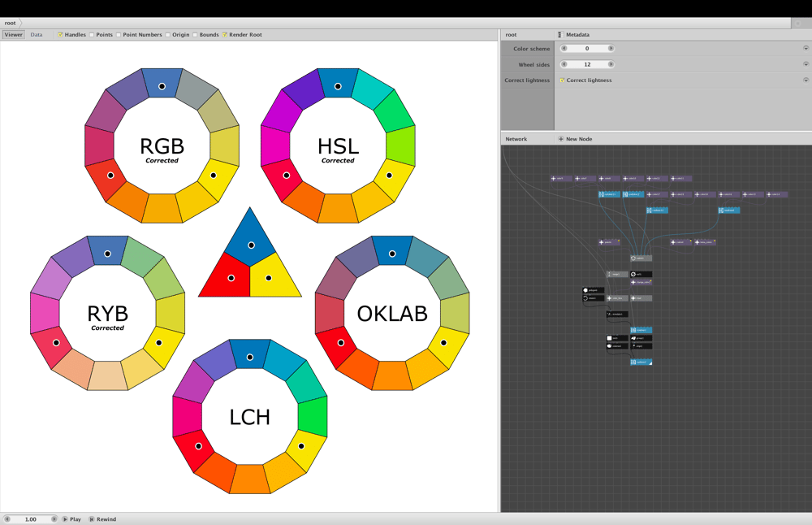Click the green segment of the LCH wheel
The image size is (812, 525).
313,417
